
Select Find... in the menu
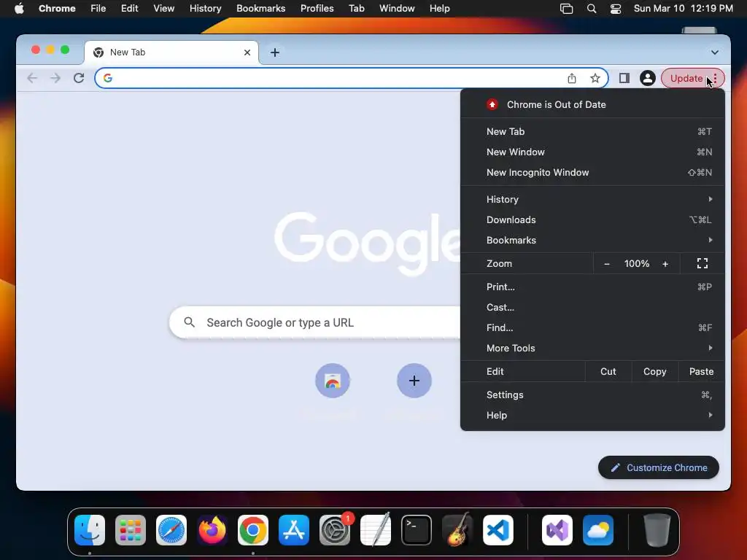592,327
